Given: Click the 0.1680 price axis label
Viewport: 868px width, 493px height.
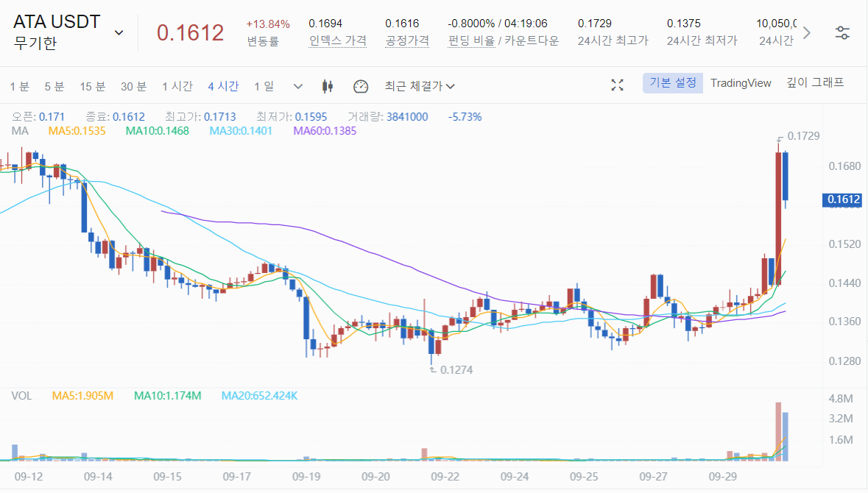Looking at the screenshot, I should [844, 166].
